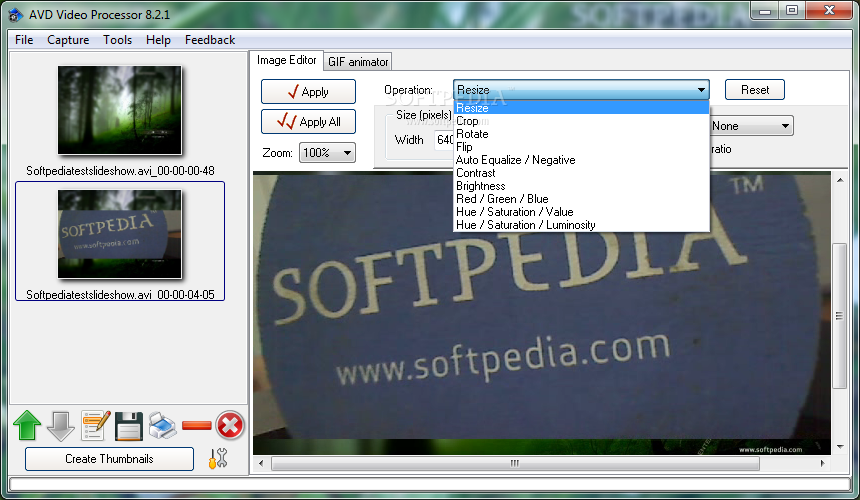Viewport: 860px width, 500px height.
Task: Open the Zoom 100% dropdown
Action: [327, 153]
